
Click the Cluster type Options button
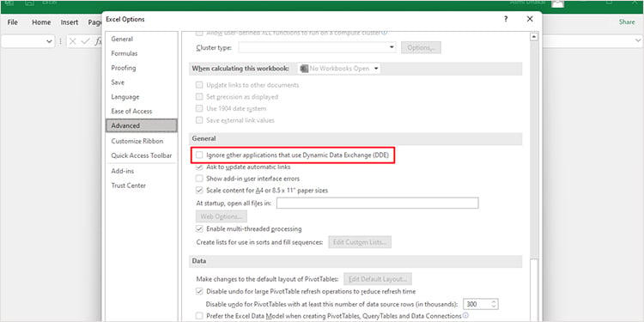421,47
